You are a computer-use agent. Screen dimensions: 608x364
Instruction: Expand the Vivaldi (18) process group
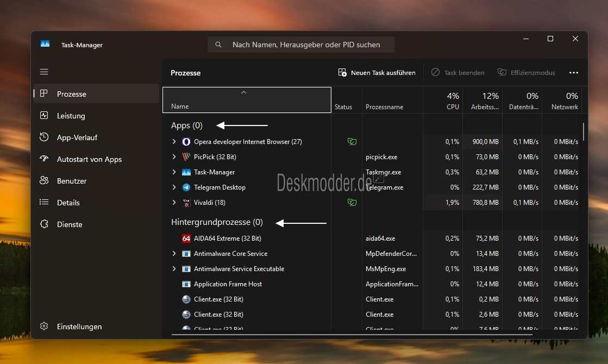(174, 202)
